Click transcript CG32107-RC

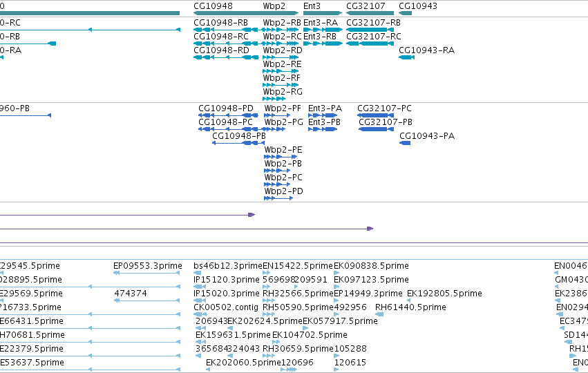point(374,37)
